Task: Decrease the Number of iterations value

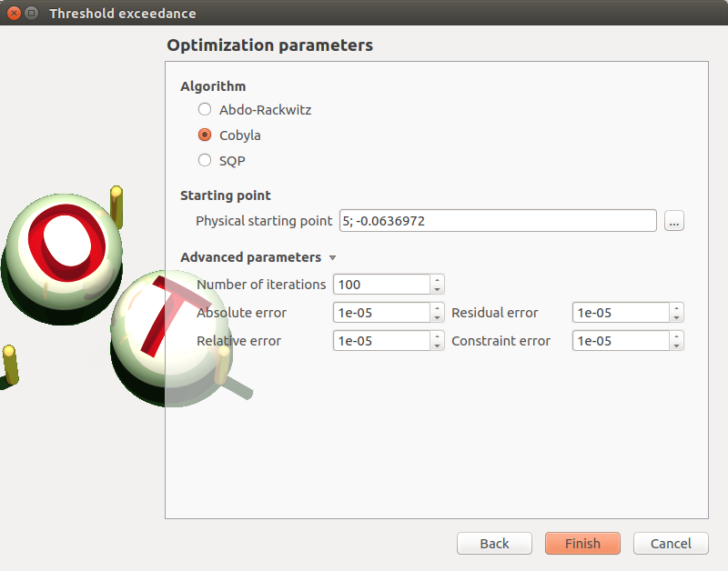Action: pyautogui.click(x=437, y=289)
